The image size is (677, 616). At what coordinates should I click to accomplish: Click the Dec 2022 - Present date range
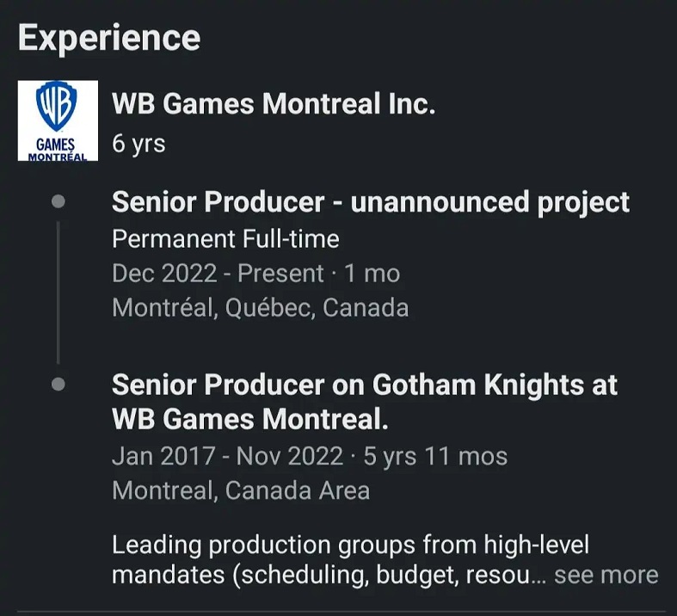point(217,274)
